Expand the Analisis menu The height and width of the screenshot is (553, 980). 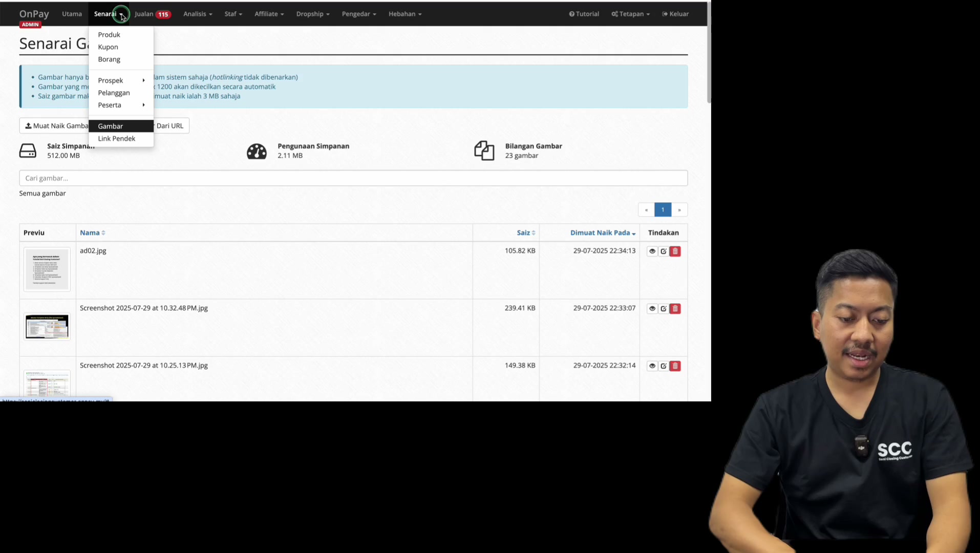coord(198,14)
